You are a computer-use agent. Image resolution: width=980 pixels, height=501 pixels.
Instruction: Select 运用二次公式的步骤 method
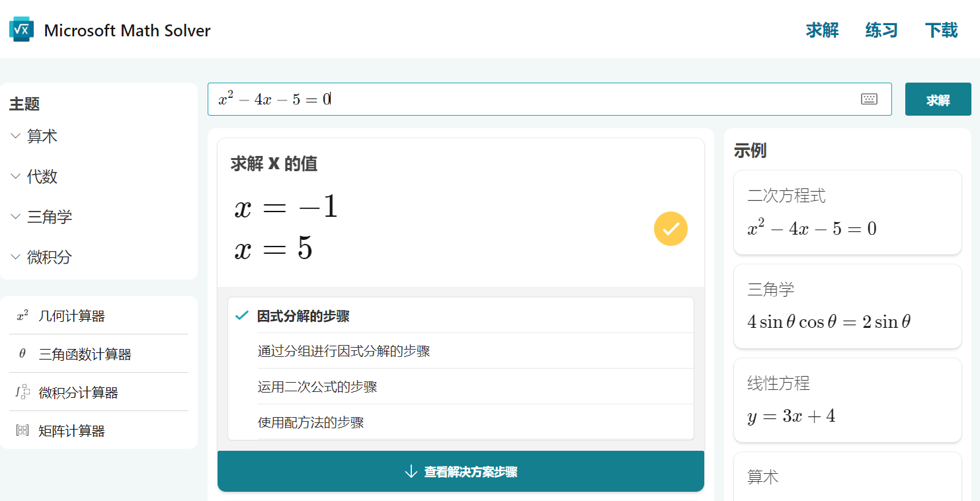coord(475,387)
